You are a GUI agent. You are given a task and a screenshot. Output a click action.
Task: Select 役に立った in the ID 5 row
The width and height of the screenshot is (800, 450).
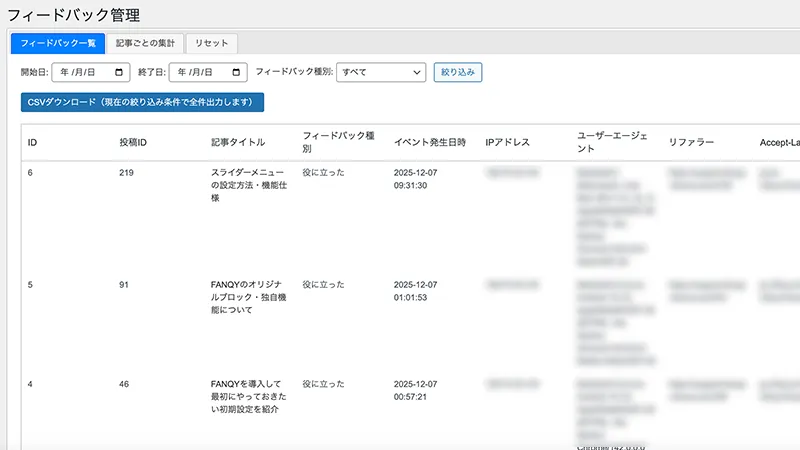click(x=323, y=285)
